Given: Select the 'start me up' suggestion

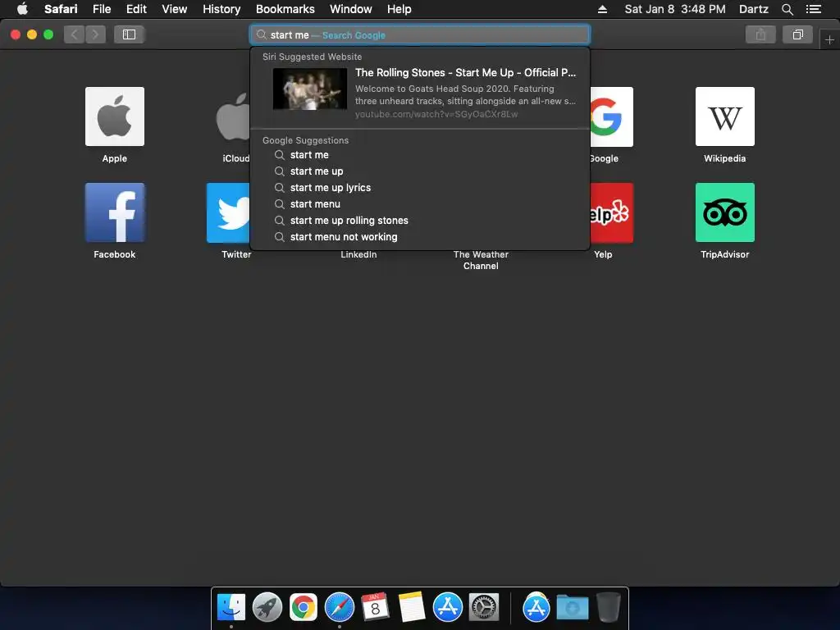Looking at the screenshot, I should click(420, 171).
